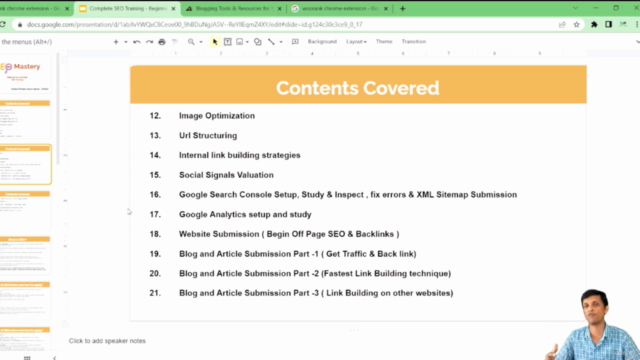Select the Line tool icon

click(x=271, y=42)
